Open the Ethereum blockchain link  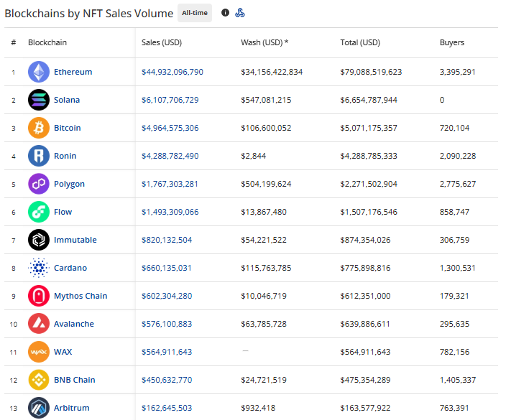73,72
